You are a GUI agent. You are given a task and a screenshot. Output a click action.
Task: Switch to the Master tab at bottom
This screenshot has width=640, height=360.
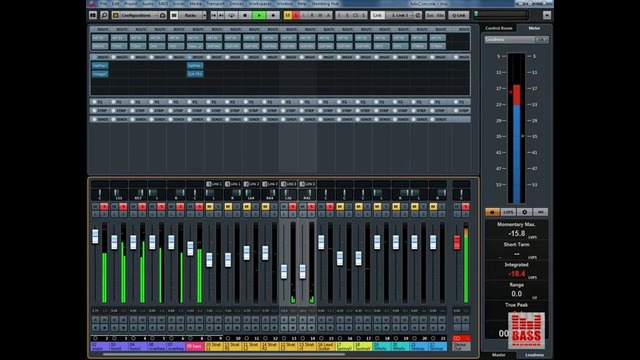tap(499, 355)
